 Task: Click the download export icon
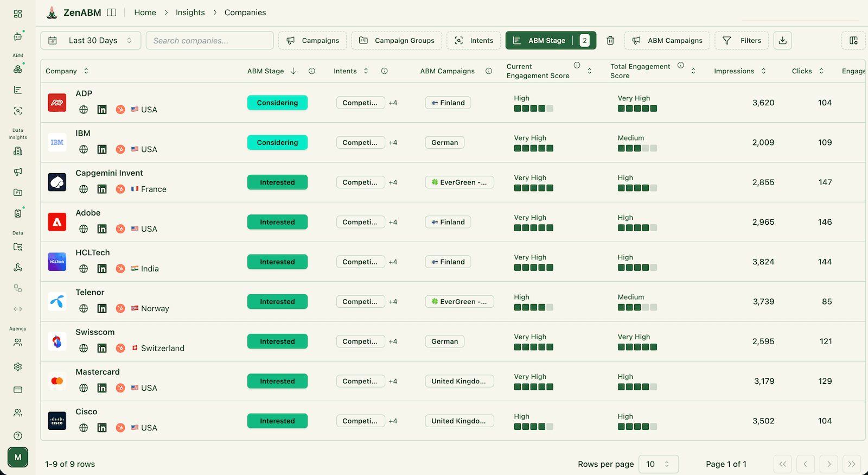[782, 41]
